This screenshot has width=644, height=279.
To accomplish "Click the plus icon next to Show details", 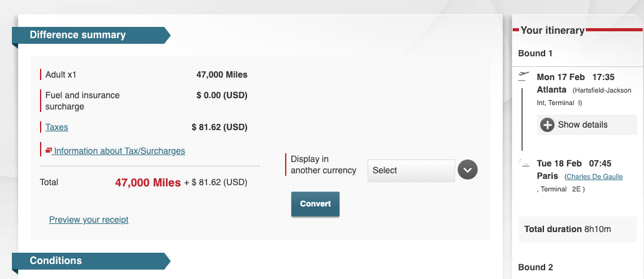I will [547, 125].
